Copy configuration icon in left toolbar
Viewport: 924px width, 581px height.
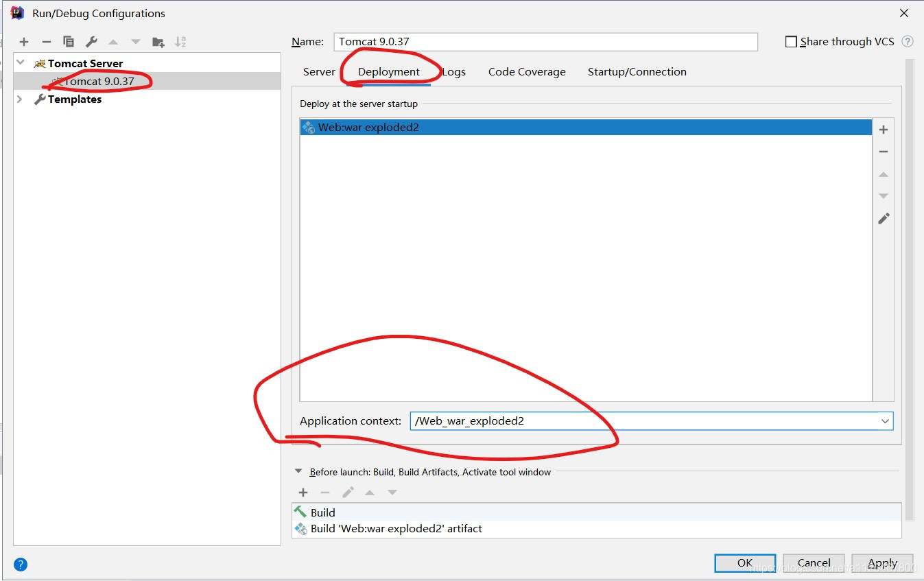click(68, 42)
